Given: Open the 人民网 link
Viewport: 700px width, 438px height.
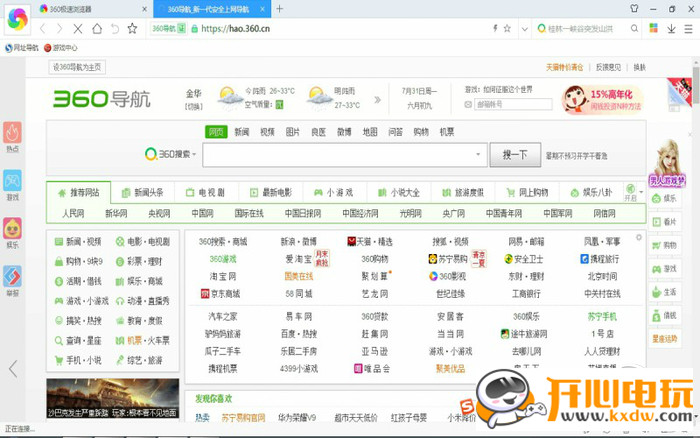Looking at the screenshot, I should 73,213.
